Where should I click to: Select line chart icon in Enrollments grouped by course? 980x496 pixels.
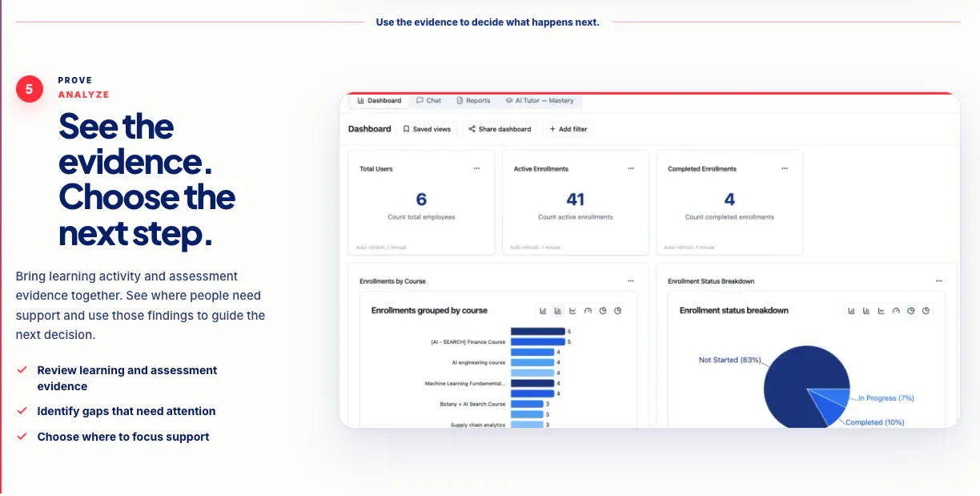coord(572,311)
